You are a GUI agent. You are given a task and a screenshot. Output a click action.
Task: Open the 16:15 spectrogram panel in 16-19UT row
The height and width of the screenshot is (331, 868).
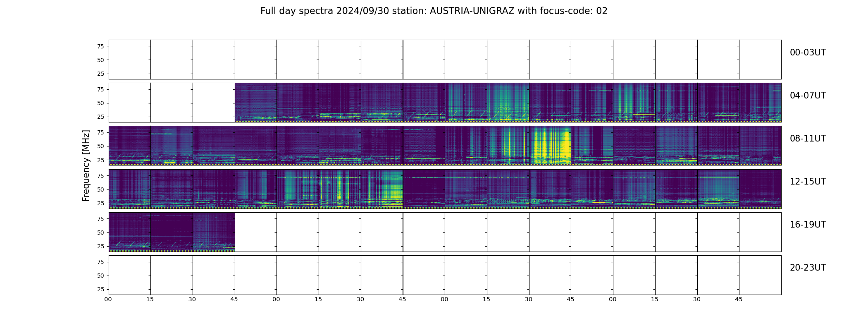coord(172,232)
